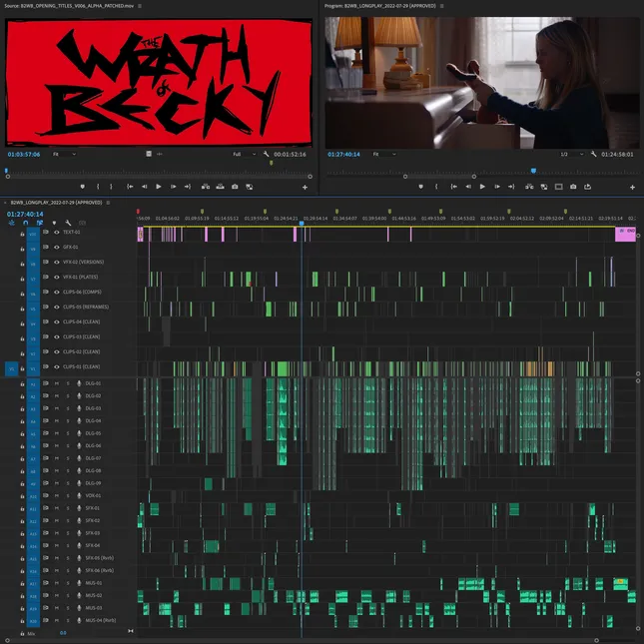Select B2WB_LONGPLAY timeline sequence tab
Viewport: 644px width, 644px height.
tap(56, 203)
